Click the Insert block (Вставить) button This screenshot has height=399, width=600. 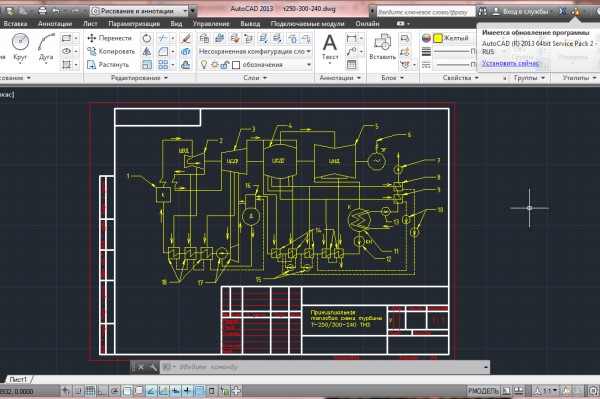click(383, 47)
